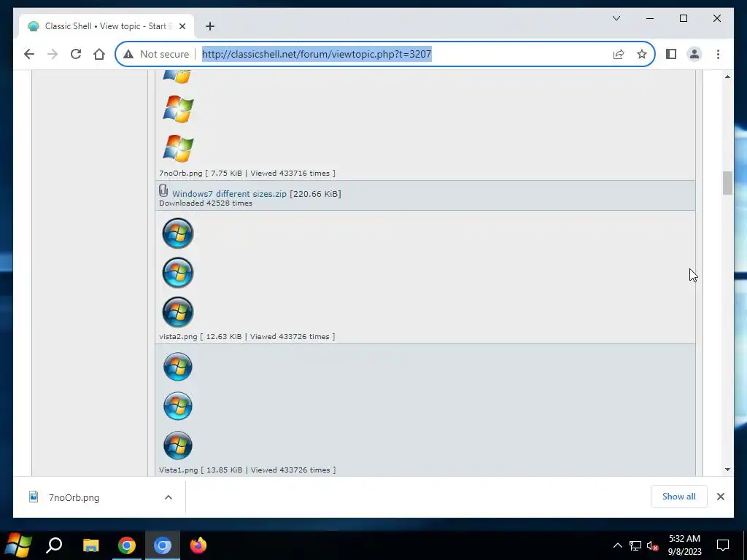Close the Classic Shell tab
This screenshot has height=560, width=747.
click(182, 26)
